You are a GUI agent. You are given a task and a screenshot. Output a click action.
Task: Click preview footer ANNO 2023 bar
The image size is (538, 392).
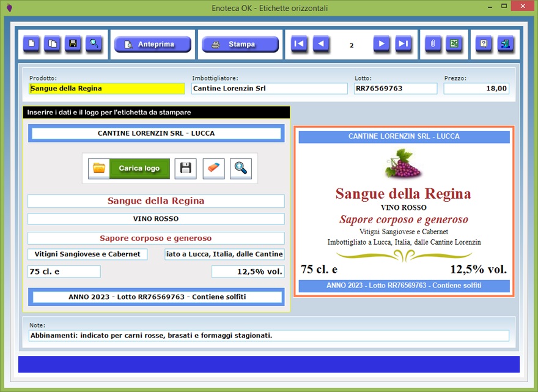pyautogui.click(x=404, y=285)
